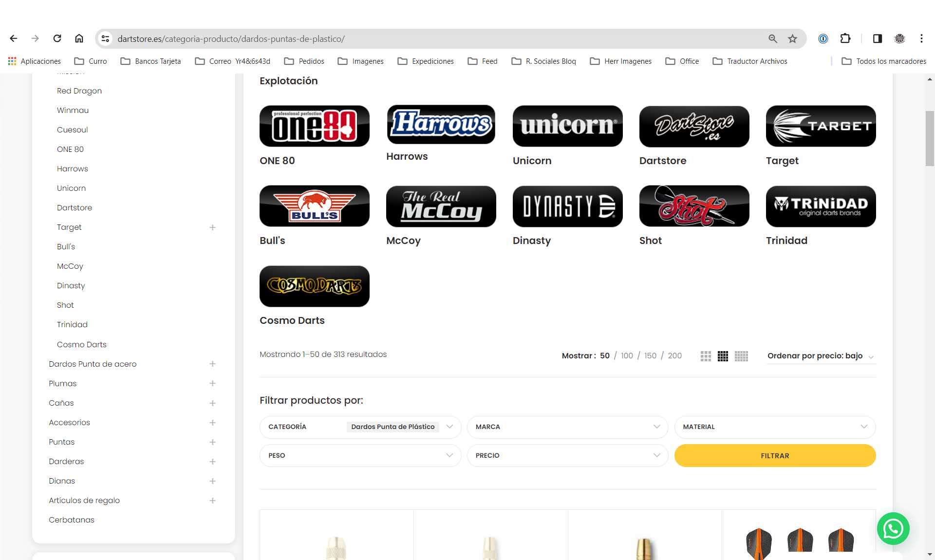The width and height of the screenshot is (935, 560).
Task: Open the CATEGORÍA filter dropdown
Action: pos(360,427)
